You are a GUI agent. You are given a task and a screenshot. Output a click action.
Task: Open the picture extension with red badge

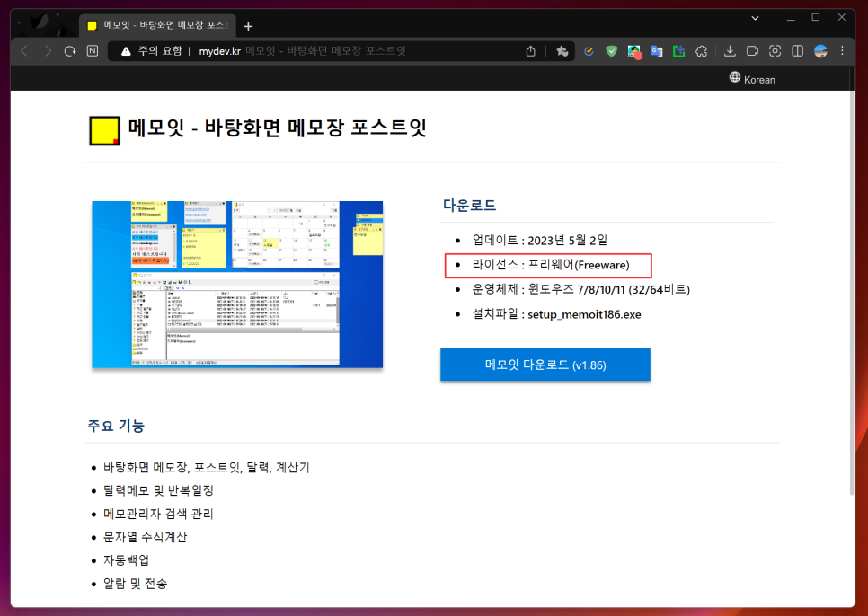[x=634, y=52]
